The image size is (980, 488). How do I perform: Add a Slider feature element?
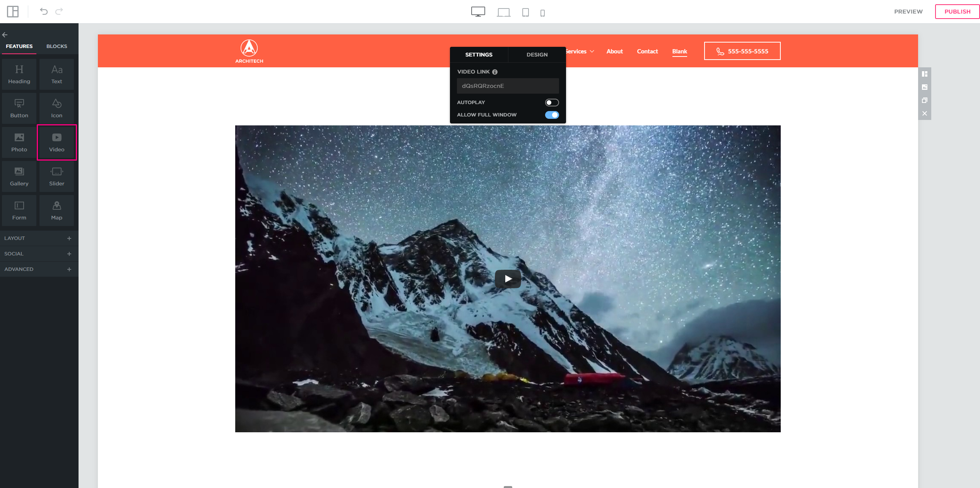click(x=56, y=176)
